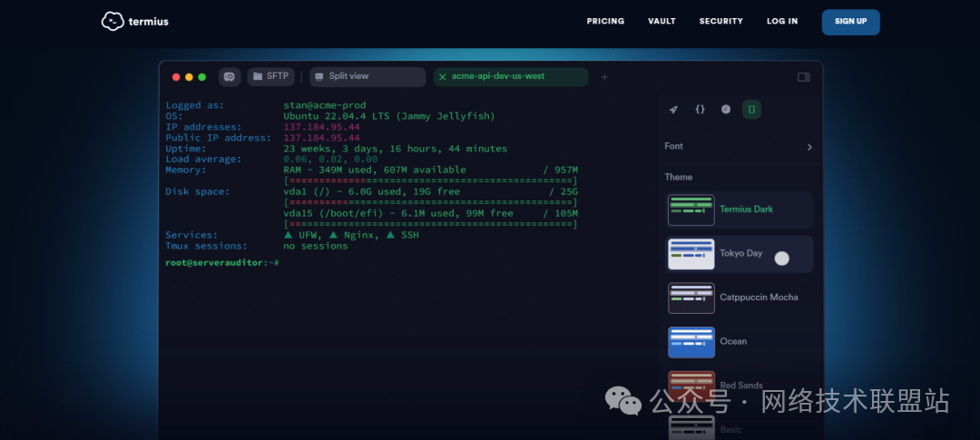Select the green terminal appearance icon
This screenshot has height=440, width=980.
[x=751, y=110]
